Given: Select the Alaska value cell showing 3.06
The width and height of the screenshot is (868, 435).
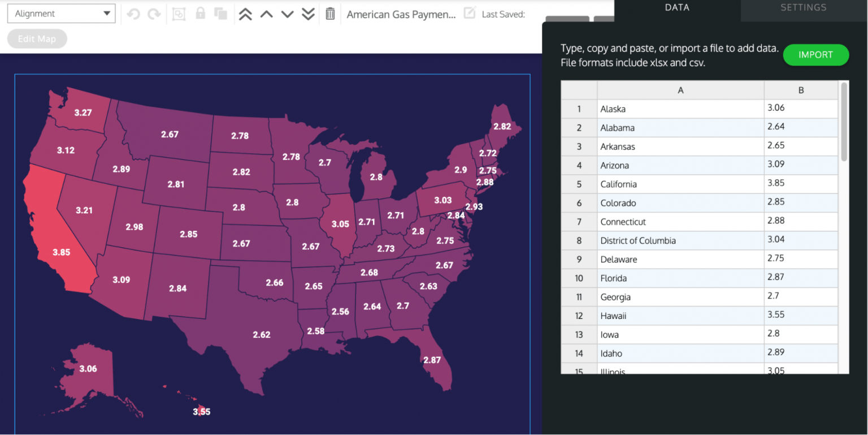Looking at the screenshot, I should pos(801,109).
